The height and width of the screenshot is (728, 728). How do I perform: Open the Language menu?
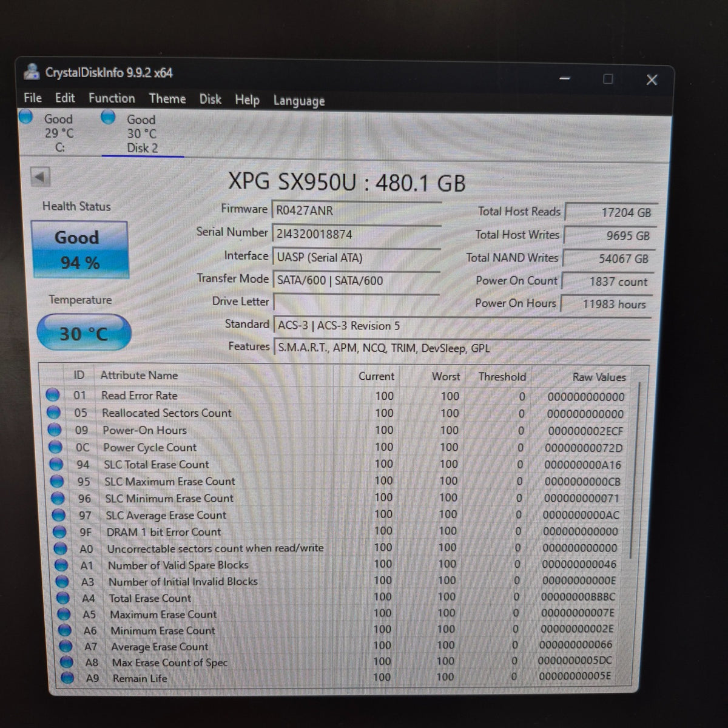(298, 101)
